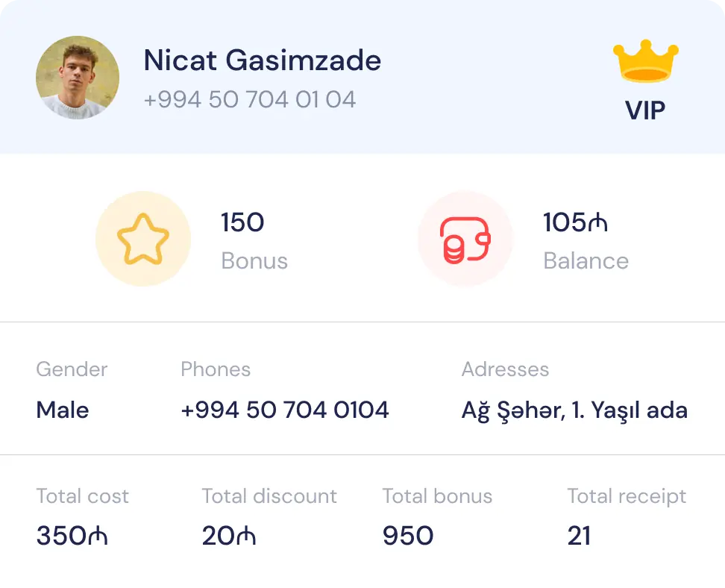The height and width of the screenshot is (588, 725).
Task: Click the Total discount 20 value
Action: click(x=228, y=536)
